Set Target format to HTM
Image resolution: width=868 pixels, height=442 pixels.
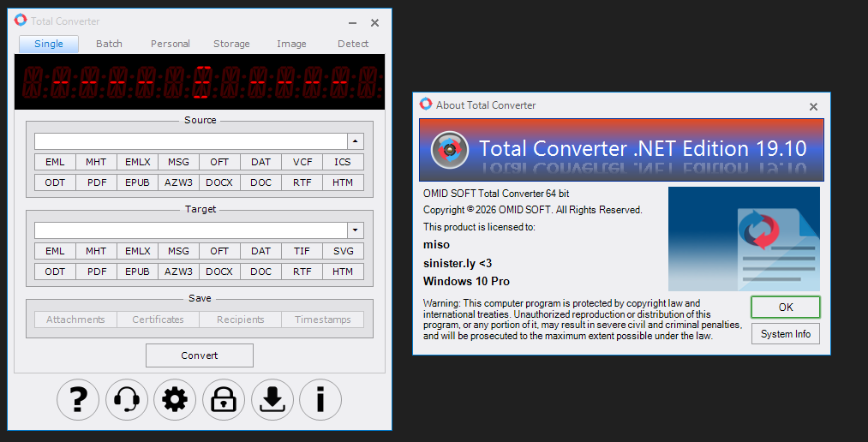tap(344, 272)
